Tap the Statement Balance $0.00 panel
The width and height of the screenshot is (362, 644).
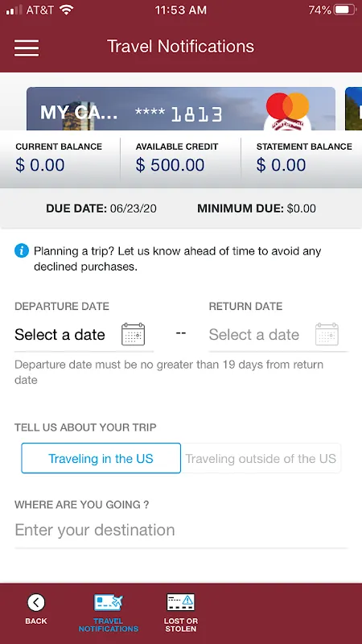[x=302, y=159]
